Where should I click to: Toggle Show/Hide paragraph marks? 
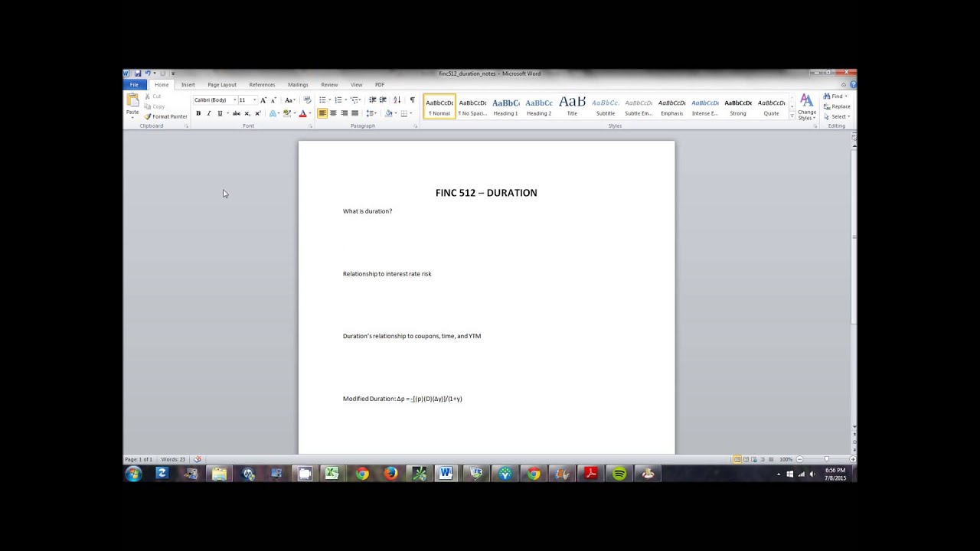click(x=412, y=100)
